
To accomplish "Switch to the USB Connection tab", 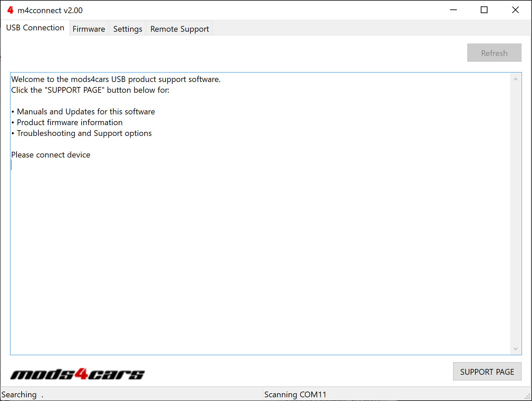I will tap(35, 28).
